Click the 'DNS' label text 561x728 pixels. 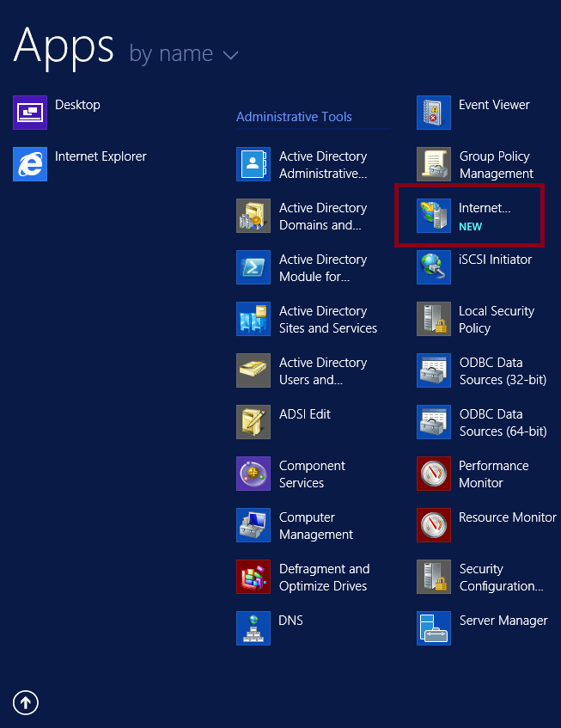pos(291,621)
